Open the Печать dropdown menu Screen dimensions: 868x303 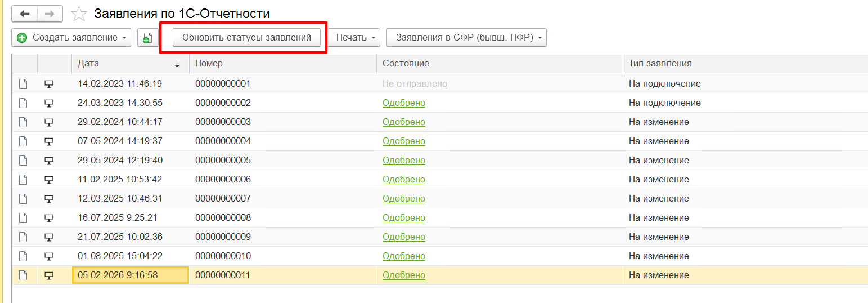pyautogui.click(x=354, y=38)
